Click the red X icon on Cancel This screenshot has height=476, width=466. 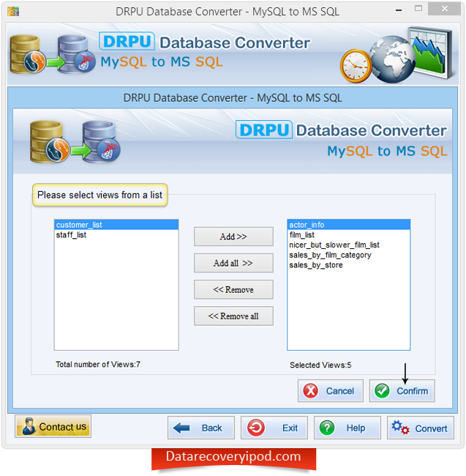pyautogui.click(x=310, y=391)
